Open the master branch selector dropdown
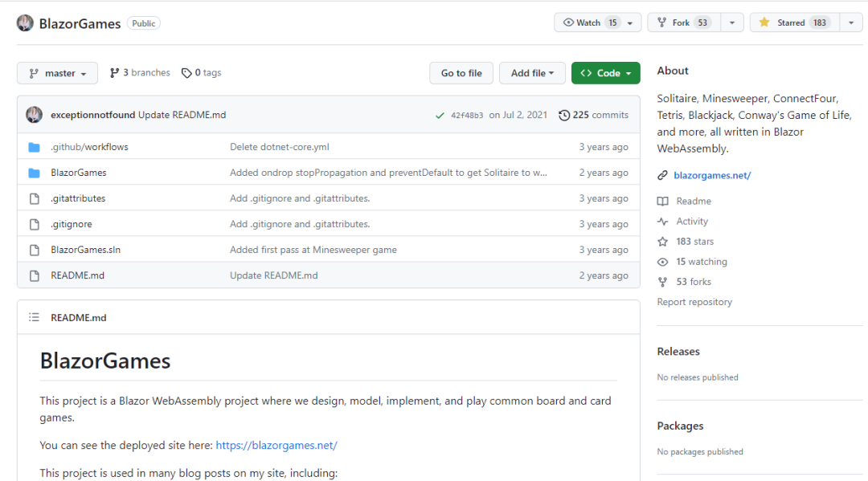This screenshot has height=481, width=868. click(x=58, y=73)
